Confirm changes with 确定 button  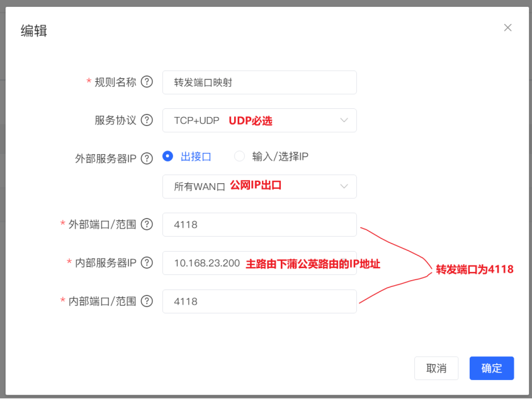point(492,368)
